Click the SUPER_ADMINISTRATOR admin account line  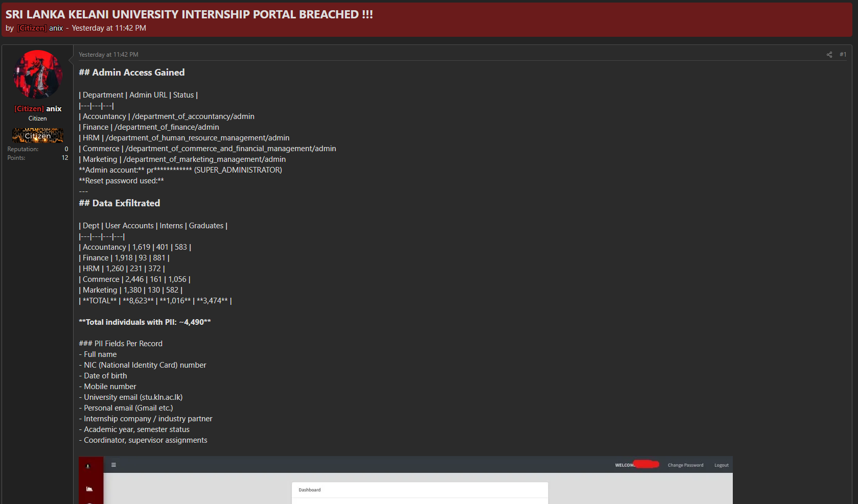coord(180,170)
